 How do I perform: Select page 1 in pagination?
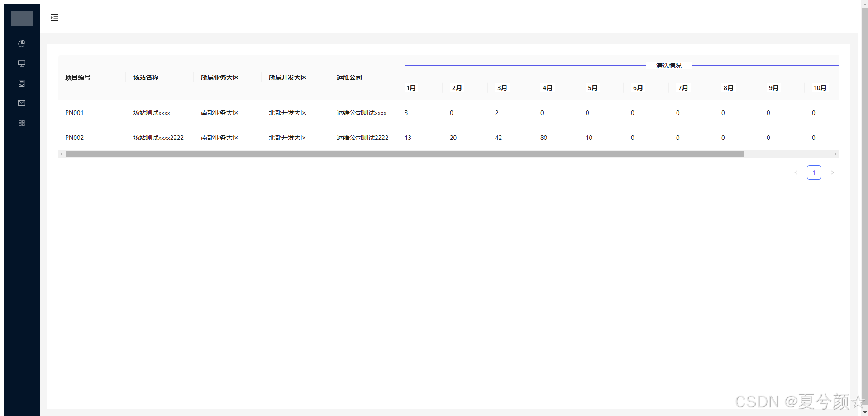point(814,172)
